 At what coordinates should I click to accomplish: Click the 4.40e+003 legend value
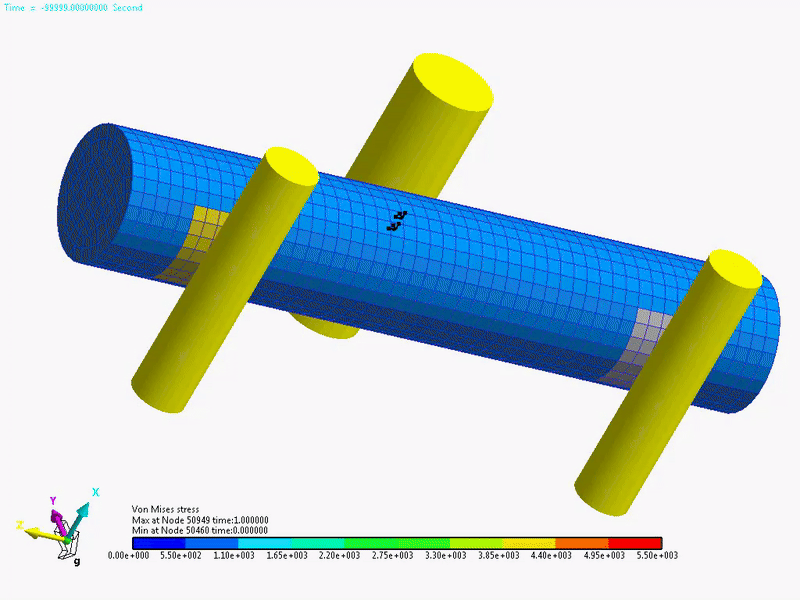[552, 555]
